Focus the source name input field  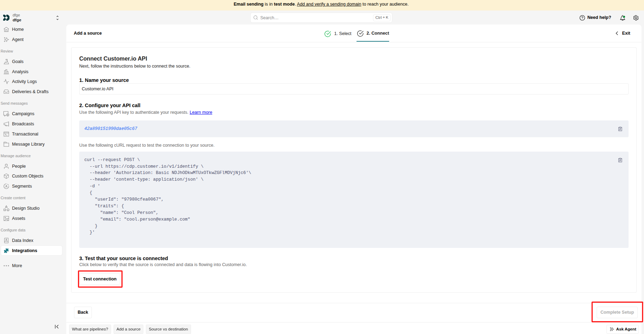tap(354, 89)
